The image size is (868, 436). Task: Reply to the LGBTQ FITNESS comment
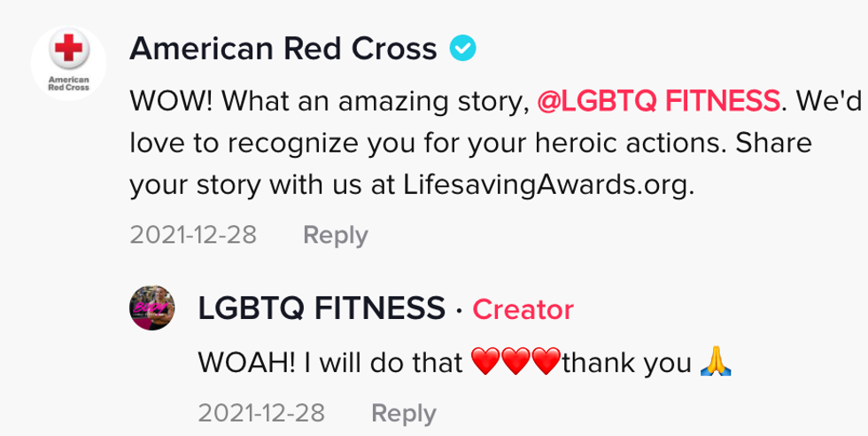click(403, 413)
